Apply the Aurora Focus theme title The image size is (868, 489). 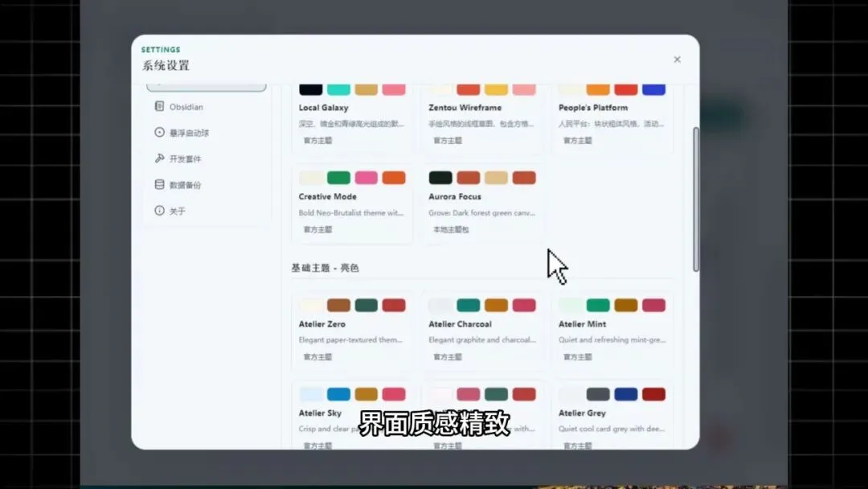click(x=454, y=196)
